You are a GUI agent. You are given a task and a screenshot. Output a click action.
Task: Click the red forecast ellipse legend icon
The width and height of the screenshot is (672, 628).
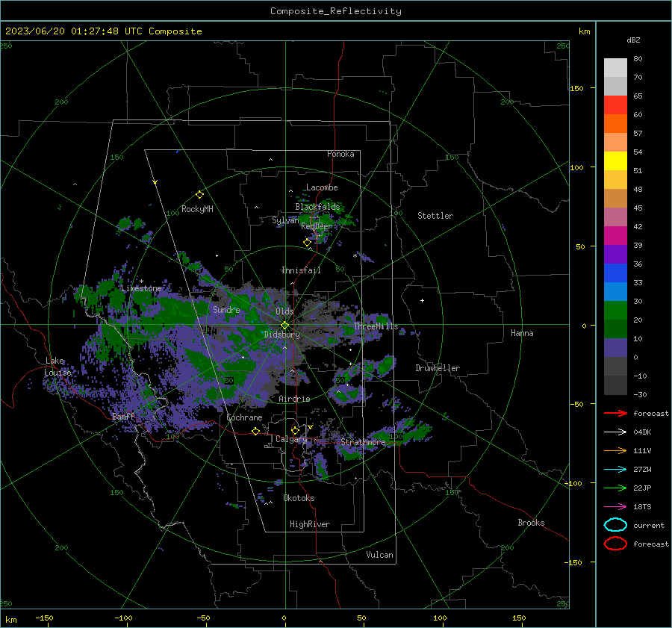[x=615, y=544]
